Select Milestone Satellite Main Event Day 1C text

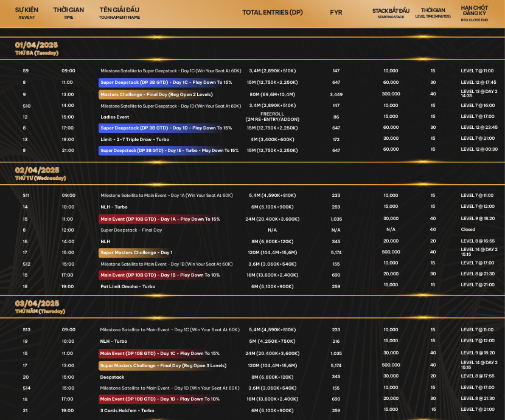click(170, 329)
